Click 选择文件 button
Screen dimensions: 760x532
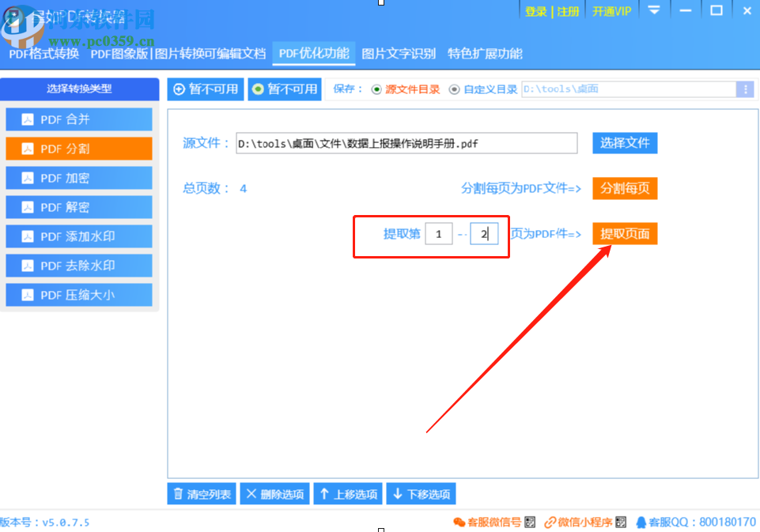click(625, 143)
